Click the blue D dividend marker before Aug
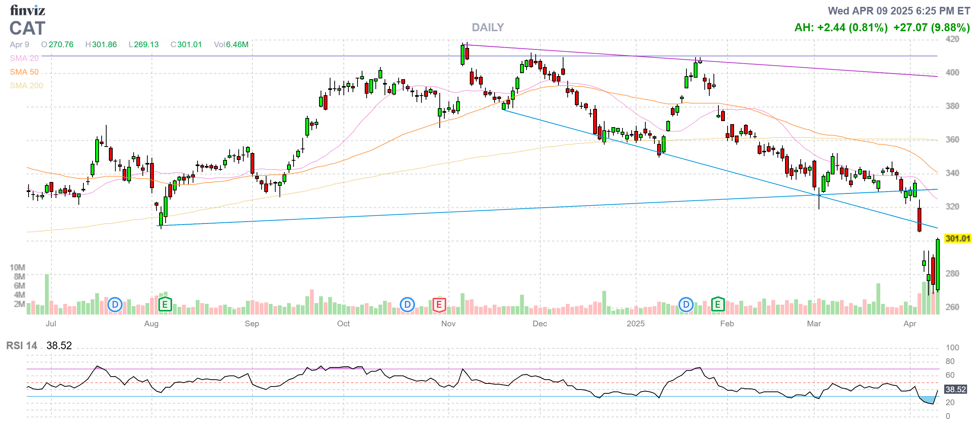Viewport: 980px width, 428px height. click(115, 305)
